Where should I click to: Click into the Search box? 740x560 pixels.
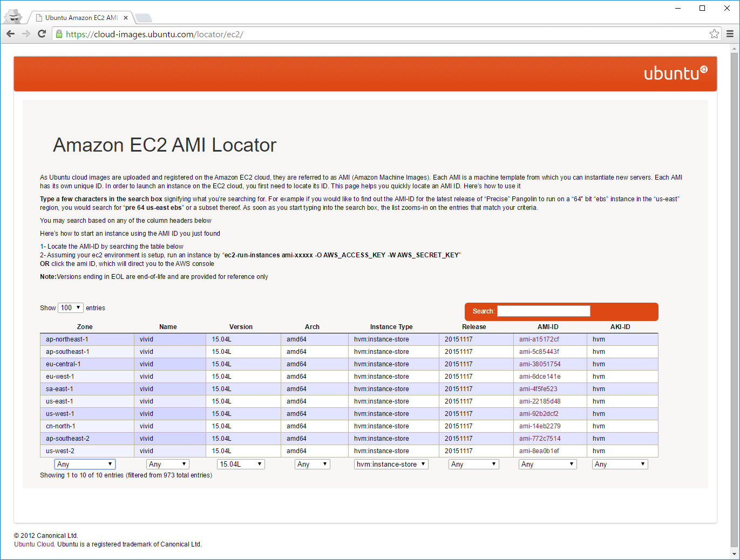[544, 311]
